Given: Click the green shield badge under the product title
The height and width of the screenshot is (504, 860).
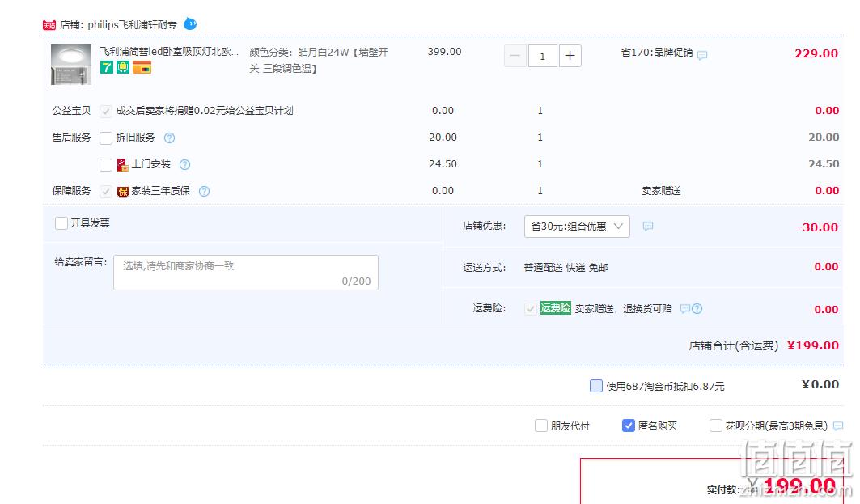Looking at the screenshot, I should click(x=123, y=67).
